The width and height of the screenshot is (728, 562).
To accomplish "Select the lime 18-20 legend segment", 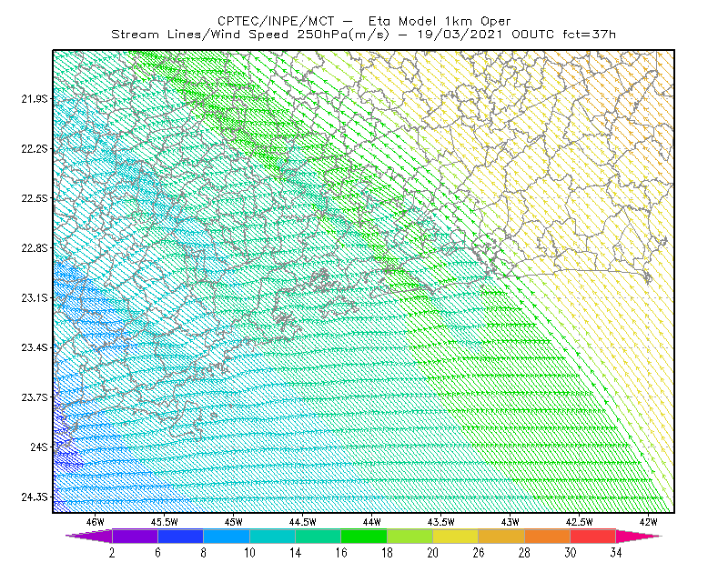I will point(410,536).
